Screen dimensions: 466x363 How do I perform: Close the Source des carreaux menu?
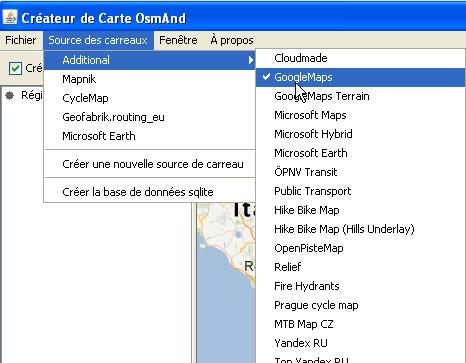pos(98,40)
